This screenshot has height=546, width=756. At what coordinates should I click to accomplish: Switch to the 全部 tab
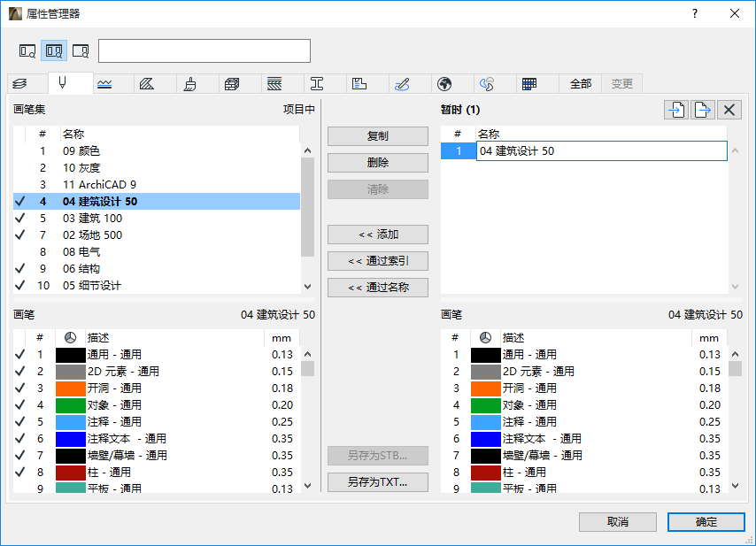581,84
